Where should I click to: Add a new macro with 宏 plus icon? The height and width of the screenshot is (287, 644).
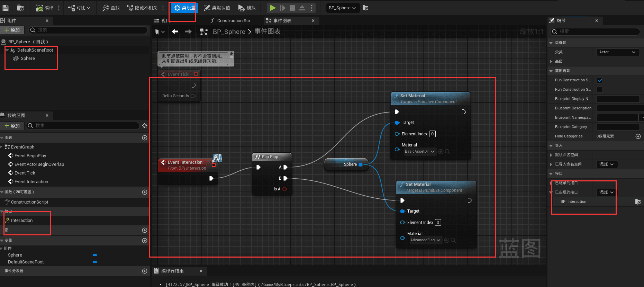point(145,230)
